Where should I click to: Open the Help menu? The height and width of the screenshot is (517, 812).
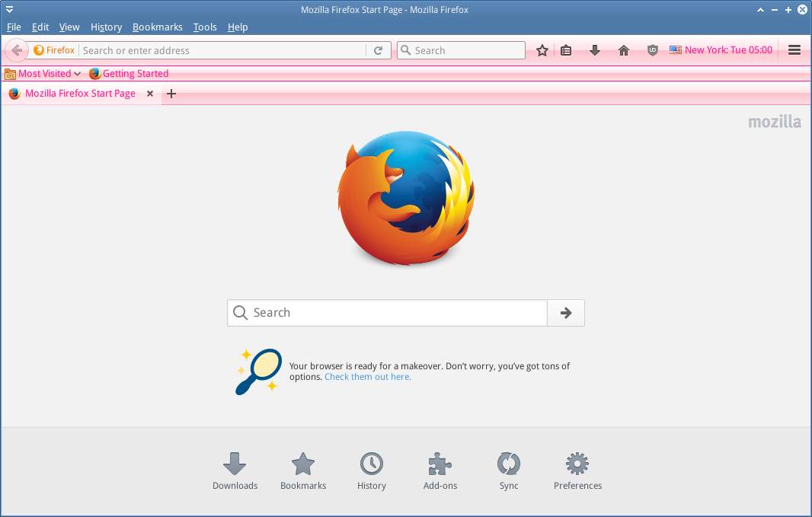point(238,27)
